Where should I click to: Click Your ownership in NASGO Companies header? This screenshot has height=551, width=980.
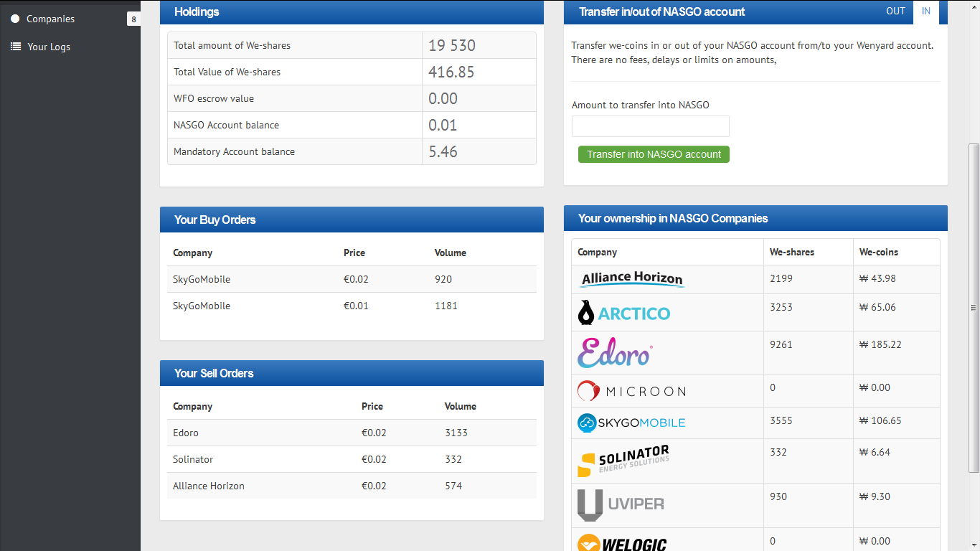(755, 218)
